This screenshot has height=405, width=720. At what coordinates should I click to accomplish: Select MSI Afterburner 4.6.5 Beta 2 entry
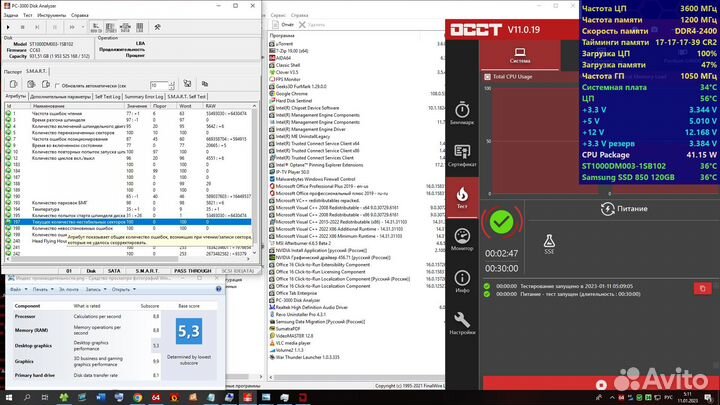coord(303,243)
